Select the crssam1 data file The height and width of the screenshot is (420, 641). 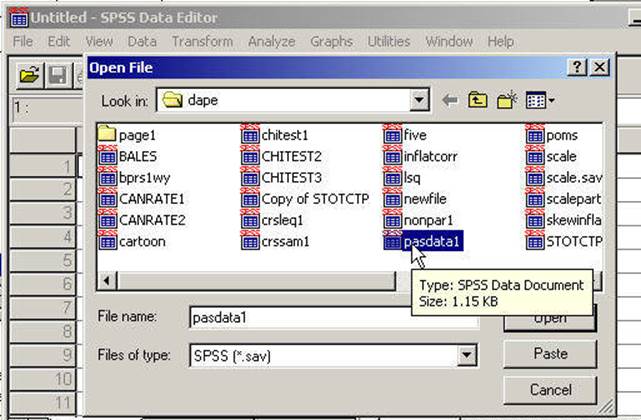tap(275, 241)
